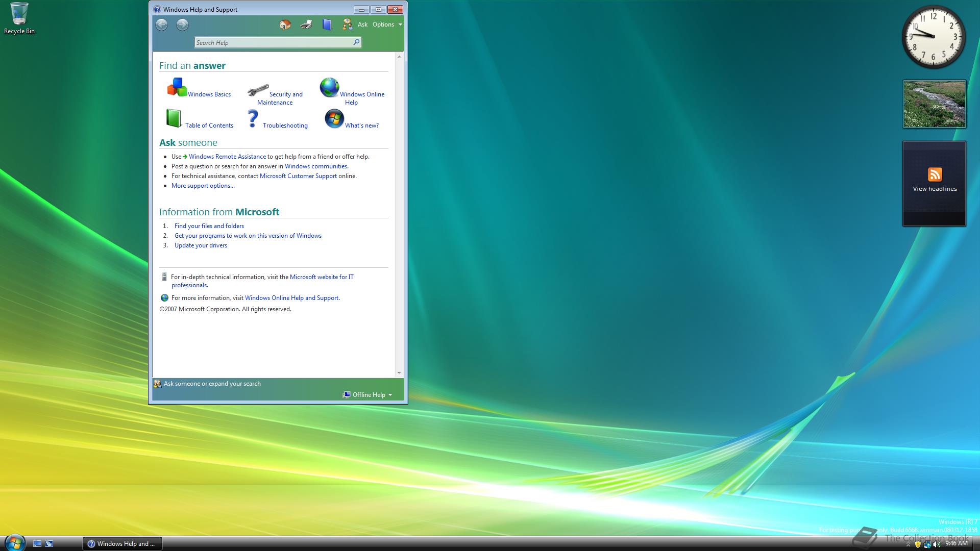Click Switch between windows in Quick Launch
Viewport: 980px width, 551px height.
(x=49, y=544)
